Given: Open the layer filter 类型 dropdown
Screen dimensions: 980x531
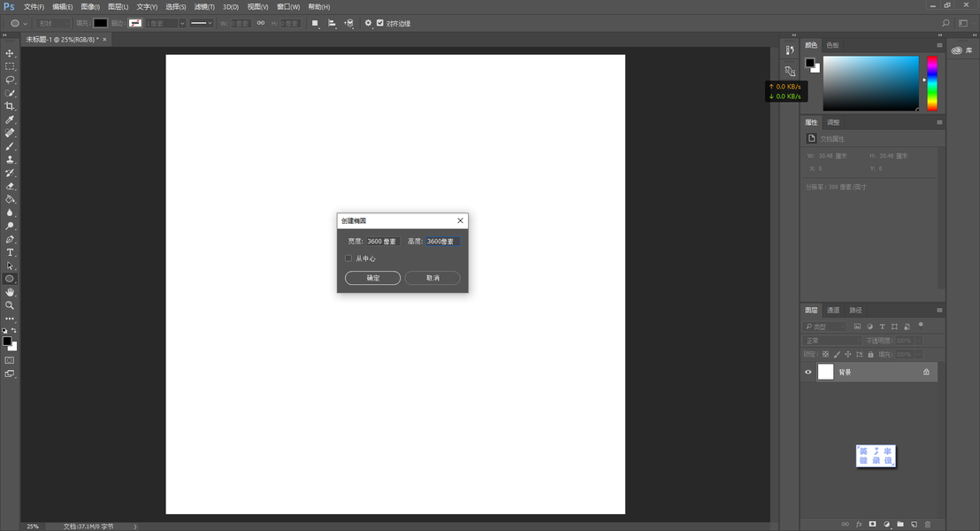Looking at the screenshot, I should coord(825,327).
